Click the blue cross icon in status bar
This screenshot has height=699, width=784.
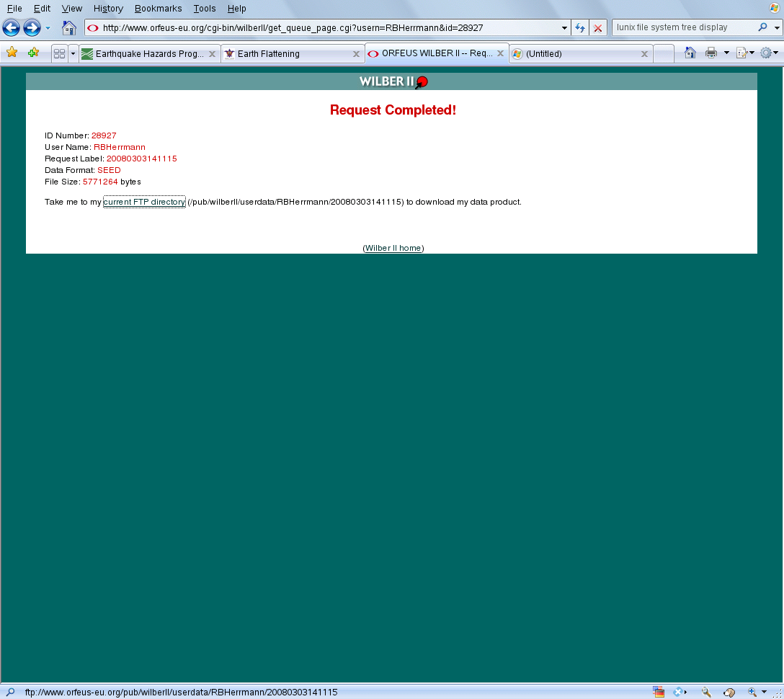click(678, 692)
